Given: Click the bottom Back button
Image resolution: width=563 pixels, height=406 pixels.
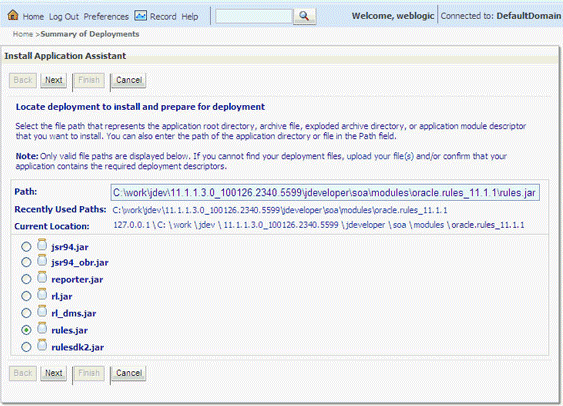Looking at the screenshot, I should tap(23, 373).
